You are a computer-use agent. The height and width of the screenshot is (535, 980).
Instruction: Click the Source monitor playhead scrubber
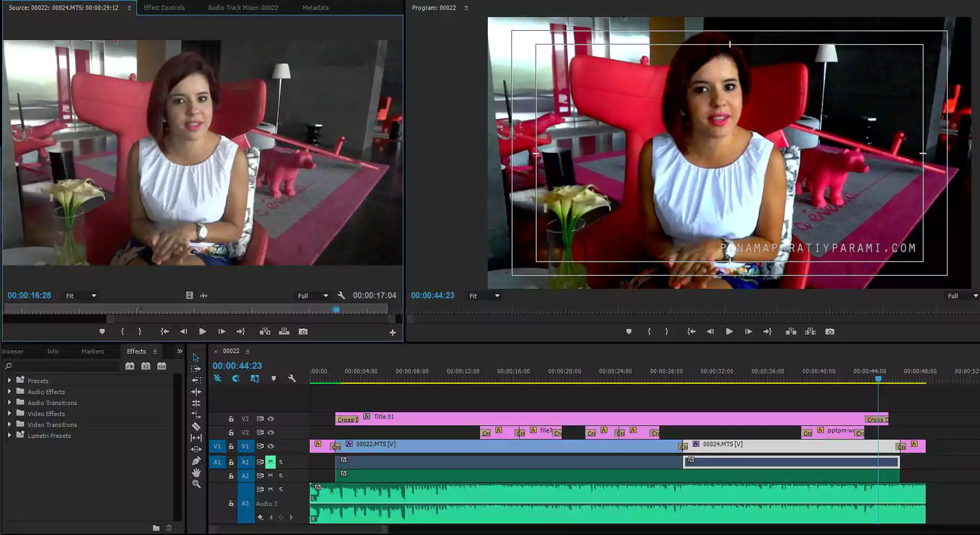[x=336, y=310]
